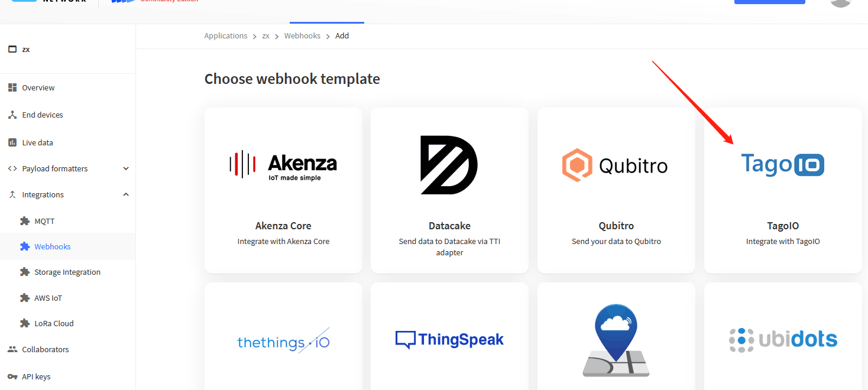Viewport: 868px width, 390px height.
Task: Open the API keys key icon
Action: tap(12, 376)
